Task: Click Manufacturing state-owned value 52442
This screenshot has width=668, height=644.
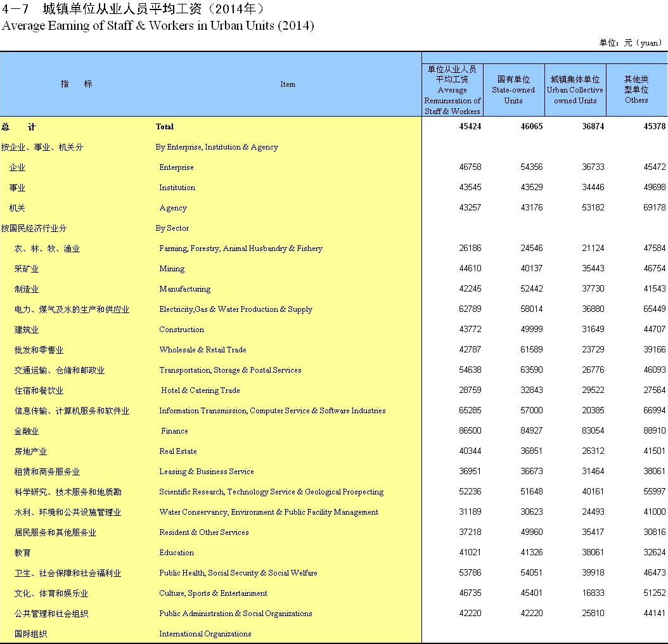Action: coord(531,288)
